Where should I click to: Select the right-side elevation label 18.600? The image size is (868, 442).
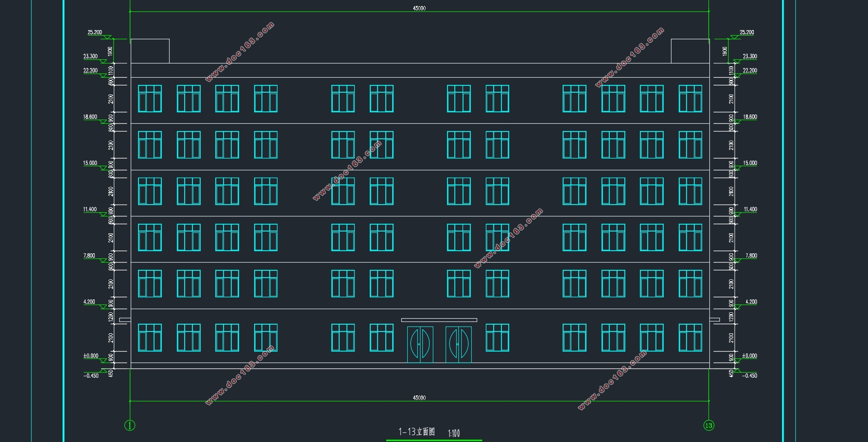pos(750,117)
